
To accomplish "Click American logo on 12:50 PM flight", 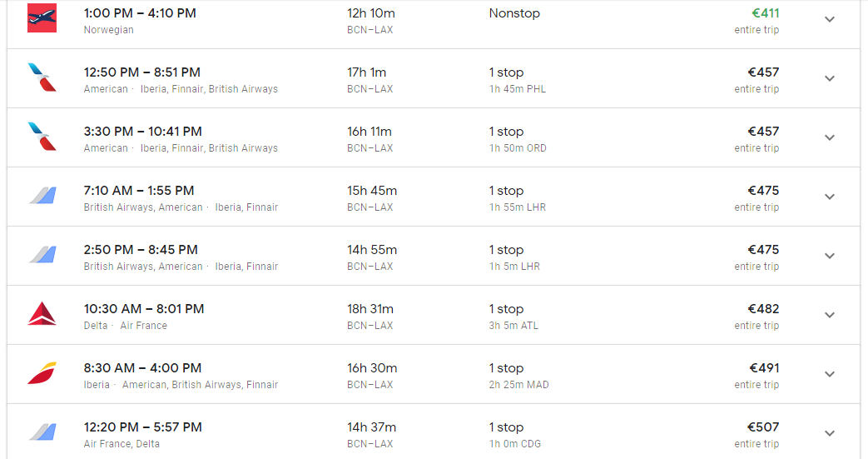I will pos(42,77).
